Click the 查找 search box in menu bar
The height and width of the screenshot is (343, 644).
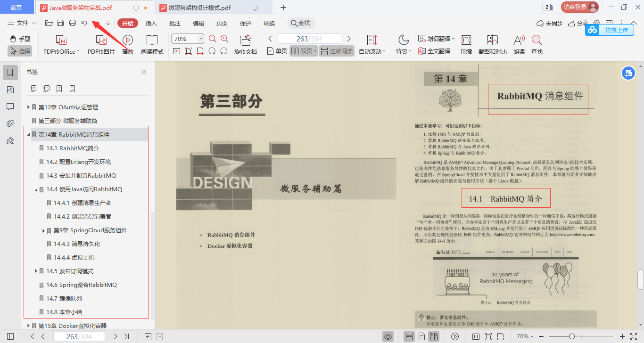[x=301, y=23]
